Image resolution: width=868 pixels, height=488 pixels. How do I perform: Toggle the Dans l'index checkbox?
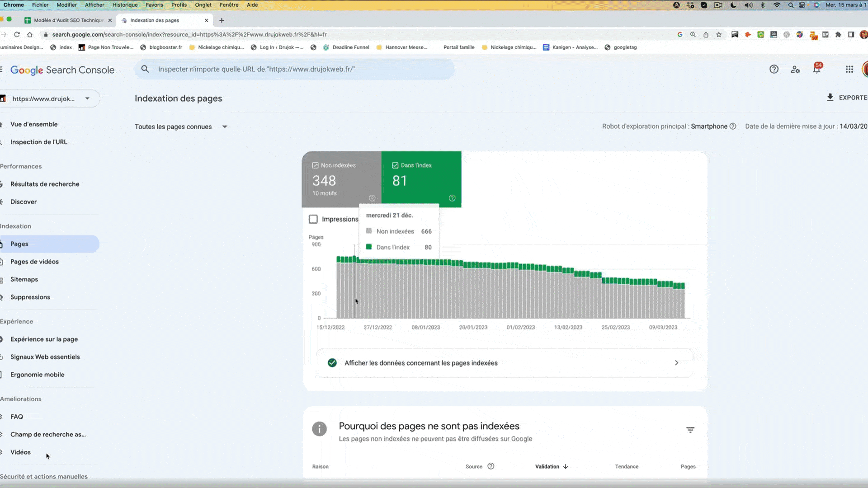395,165
